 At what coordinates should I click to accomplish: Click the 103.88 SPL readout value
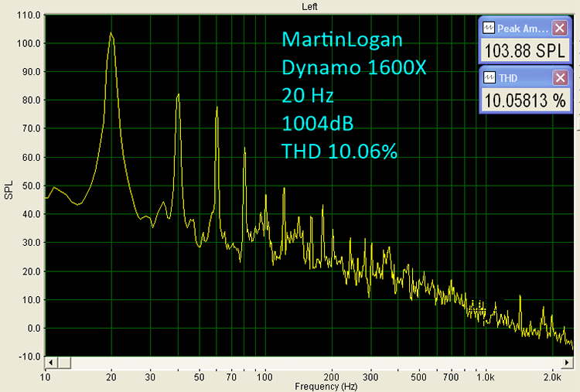click(524, 51)
